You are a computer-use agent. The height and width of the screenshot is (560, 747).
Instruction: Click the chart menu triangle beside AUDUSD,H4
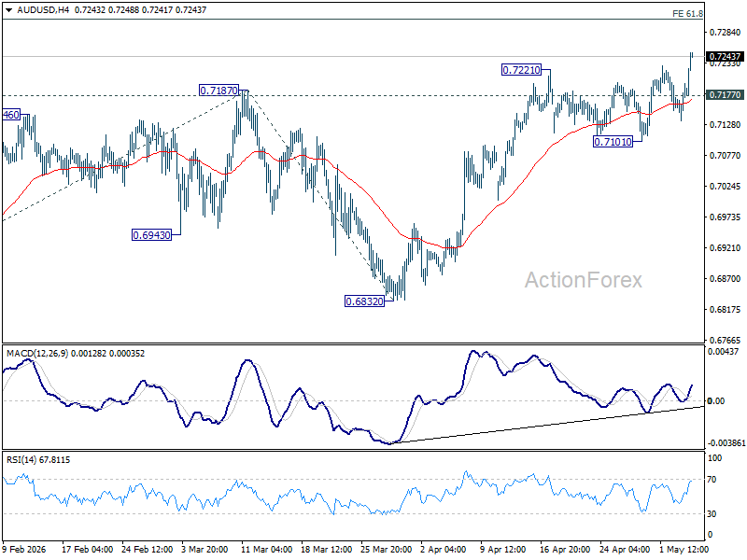coord(8,10)
